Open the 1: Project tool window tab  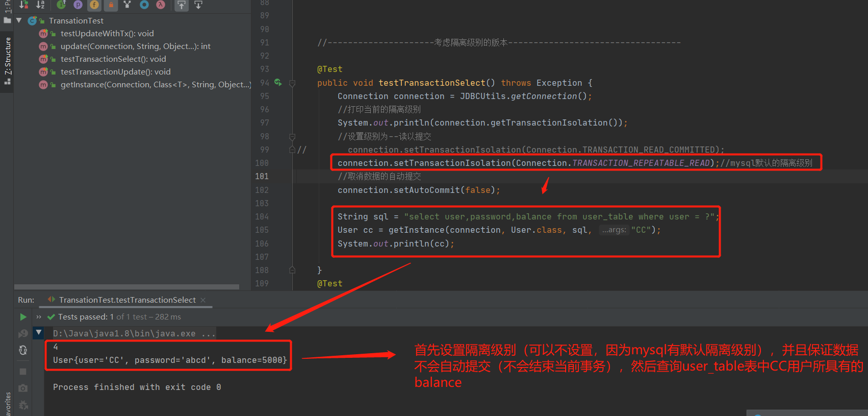pos(8,7)
